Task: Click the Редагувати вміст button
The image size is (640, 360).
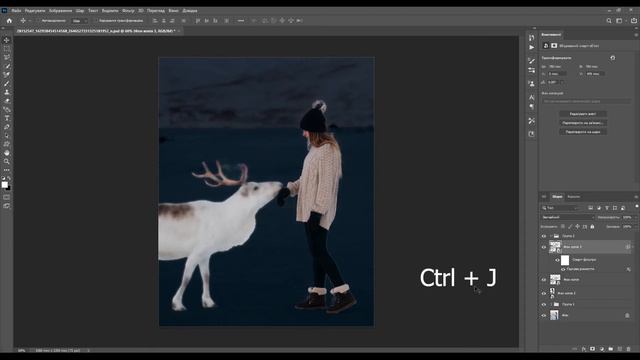Action: [583, 114]
